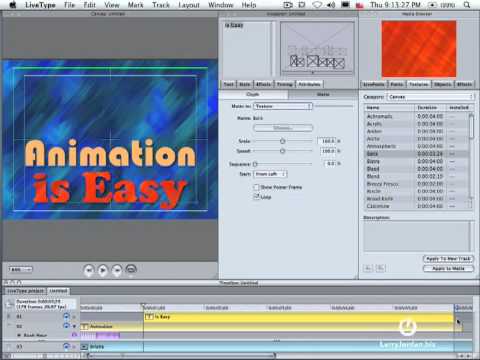480x360 pixels.
Task: Toggle enable button for track 01
Action: point(66,316)
